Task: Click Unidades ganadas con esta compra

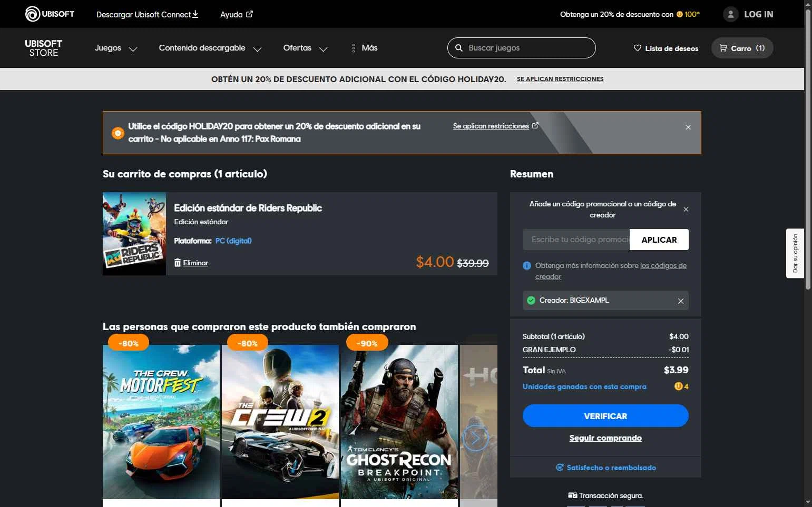Action: pos(584,386)
